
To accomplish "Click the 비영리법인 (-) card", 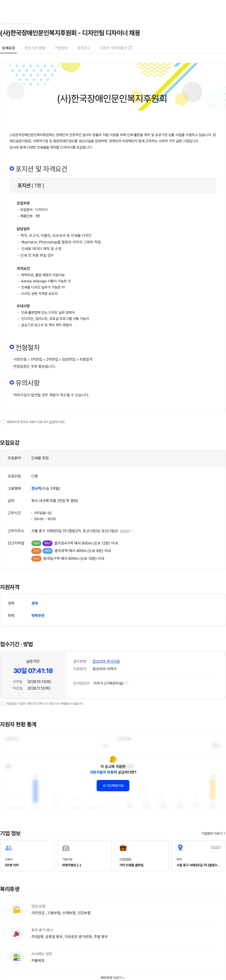I will [84, 855].
